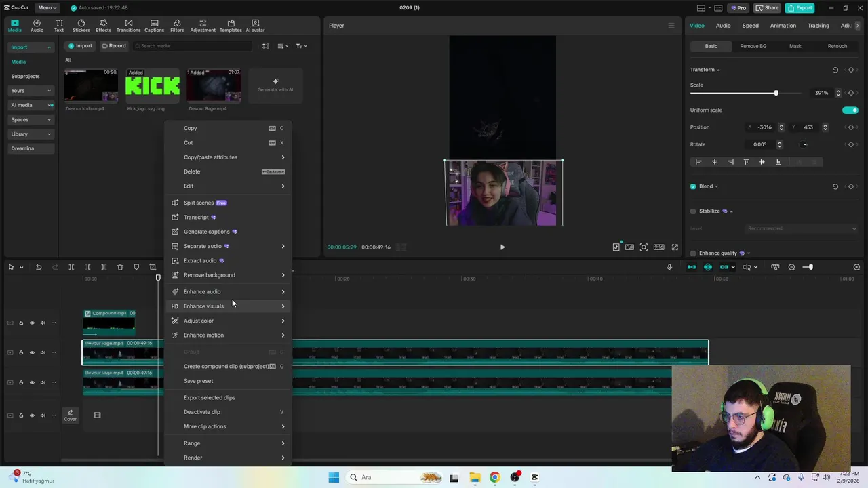Image resolution: width=868 pixels, height=488 pixels.
Task: Select Generate captions in context menu
Action: click(229, 232)
